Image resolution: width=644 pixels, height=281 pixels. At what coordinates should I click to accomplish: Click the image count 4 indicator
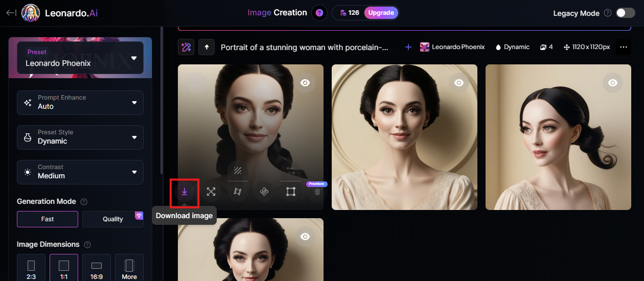click(x=546, y=47)
